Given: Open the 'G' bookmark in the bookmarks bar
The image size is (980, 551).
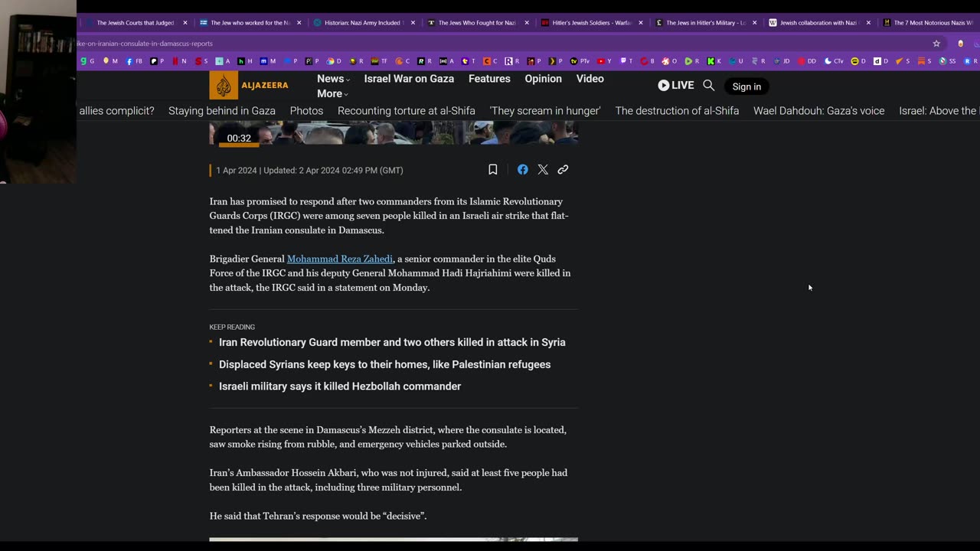Looking at the screenshot, I should (x=87, y=61).
